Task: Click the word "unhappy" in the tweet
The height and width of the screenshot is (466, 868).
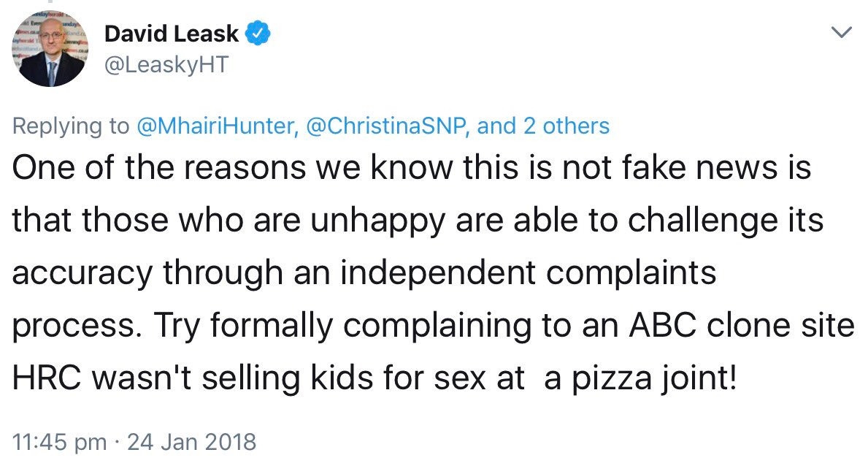Action: coord(377,221)
